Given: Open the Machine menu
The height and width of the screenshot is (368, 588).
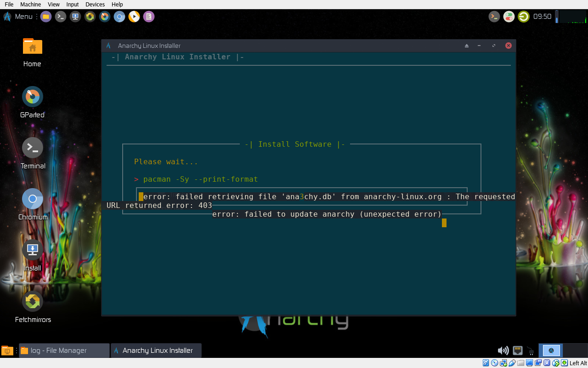Looking at the screenshot, I should point(30,4).
